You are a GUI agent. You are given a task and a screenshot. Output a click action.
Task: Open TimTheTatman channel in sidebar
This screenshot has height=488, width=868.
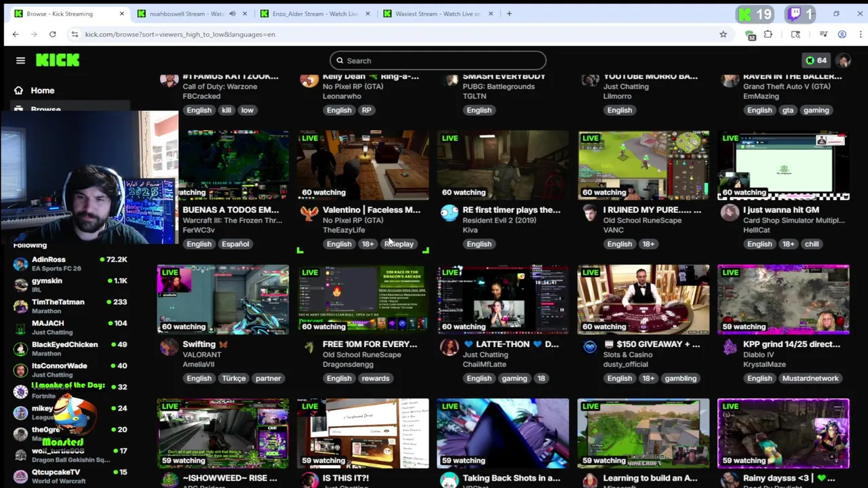[71, 306]
